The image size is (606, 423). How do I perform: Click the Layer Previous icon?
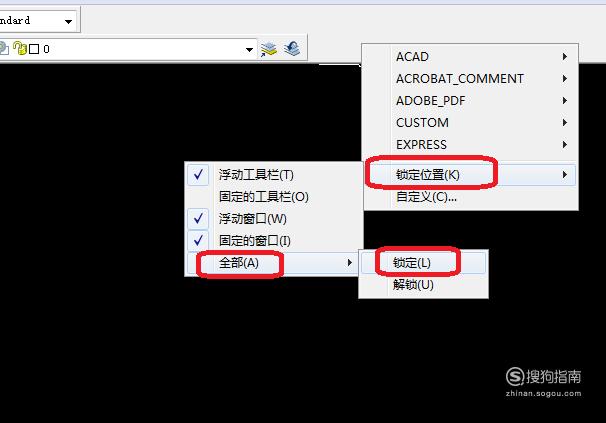pos(292,49)
